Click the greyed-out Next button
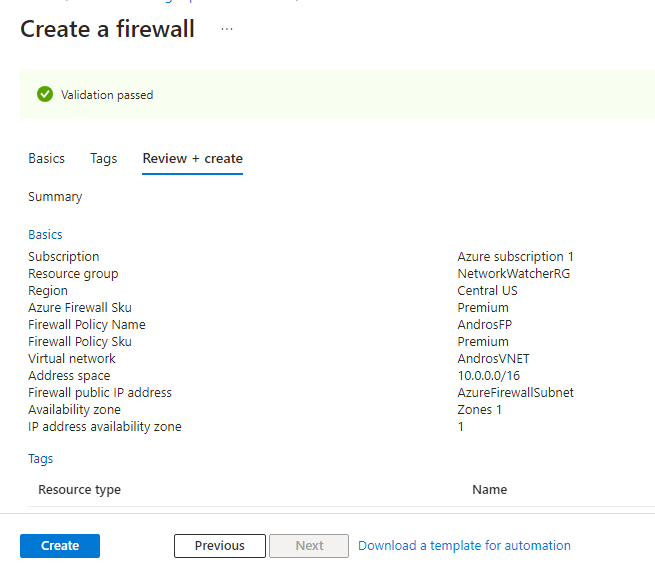The image size is (655, 565). tap(309, 546)
